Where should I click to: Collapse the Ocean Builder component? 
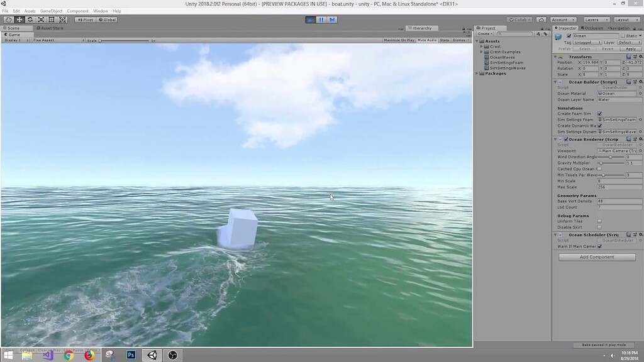(555, 82)
